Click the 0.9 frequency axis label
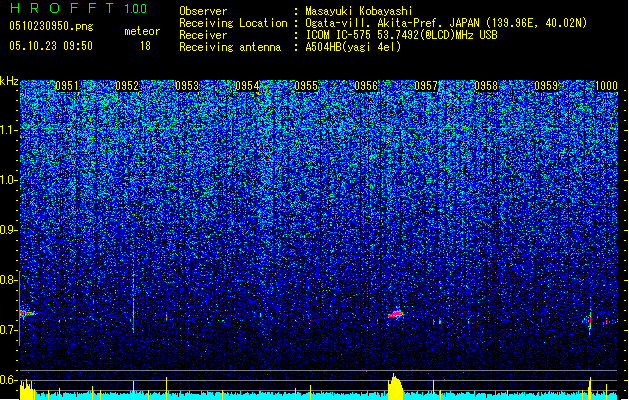The width and height of the screenshot is (629, 400). 8,230
